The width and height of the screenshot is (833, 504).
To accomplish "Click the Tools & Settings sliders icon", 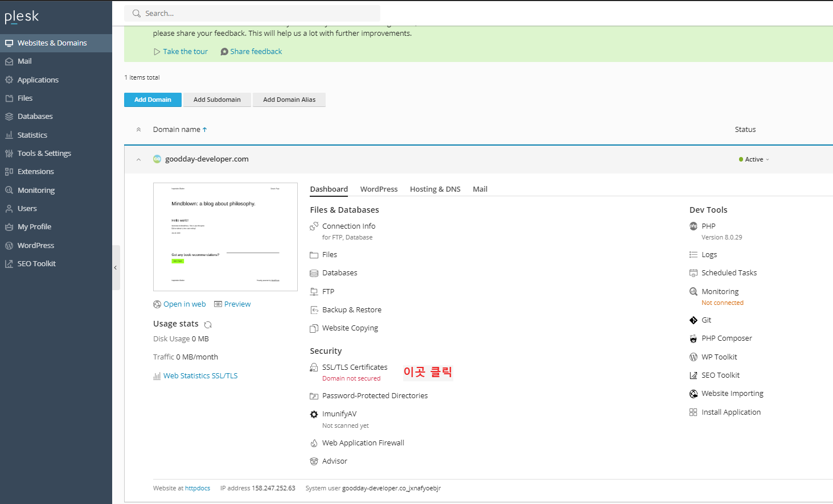I will (x=9, y=154).
